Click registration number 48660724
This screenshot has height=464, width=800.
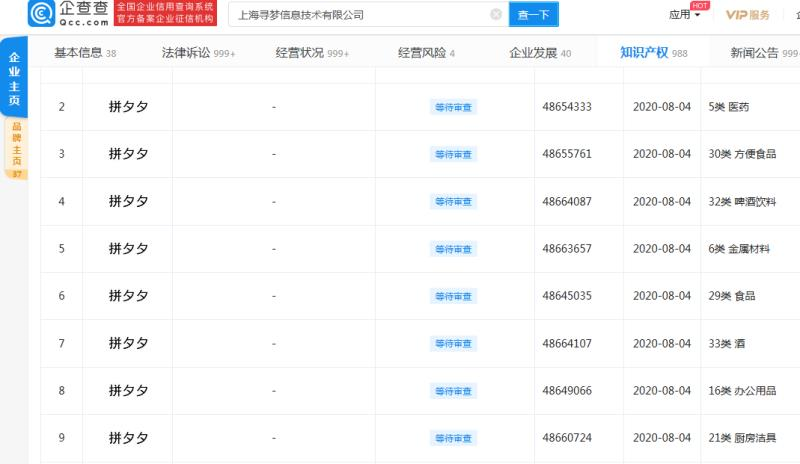pyautogui.click(x=567, y=437)
